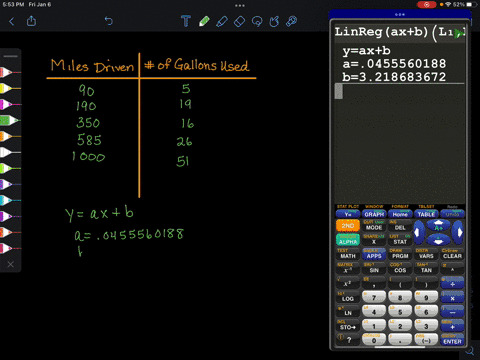The image size is (480, 360).
Task: Tap the number 0 key
Action: click(374, 340)
